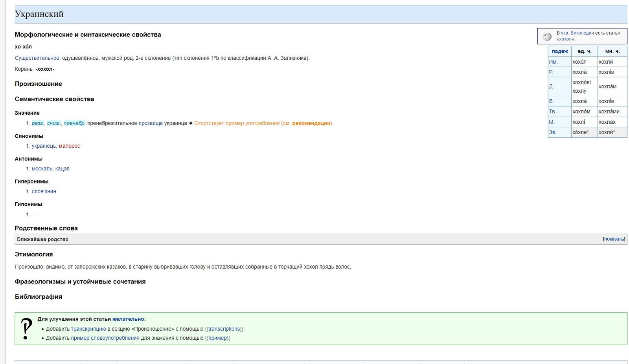Click the question mark improvement icon
This screenshot has height=364, width=629.
[x=26, y=329]
